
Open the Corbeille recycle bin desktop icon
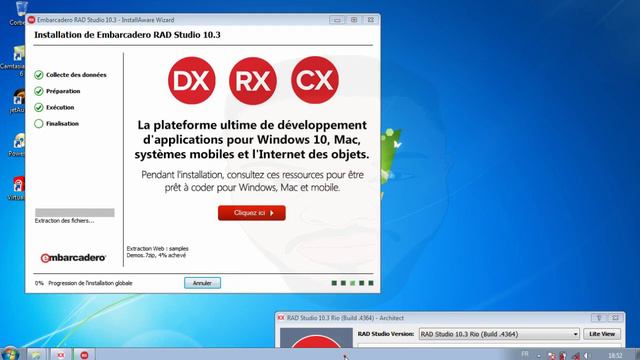(20, 12)
